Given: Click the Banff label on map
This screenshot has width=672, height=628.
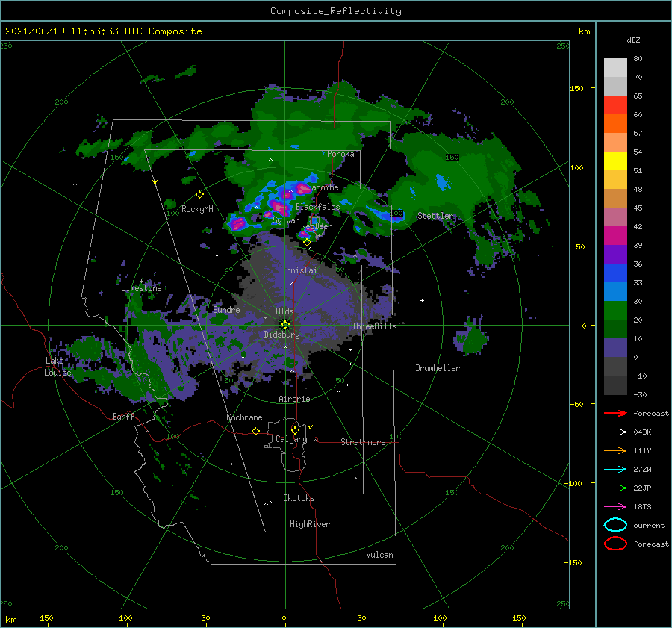Looking at the screenshot, I should pyautogui.click(x=123, y=416).
